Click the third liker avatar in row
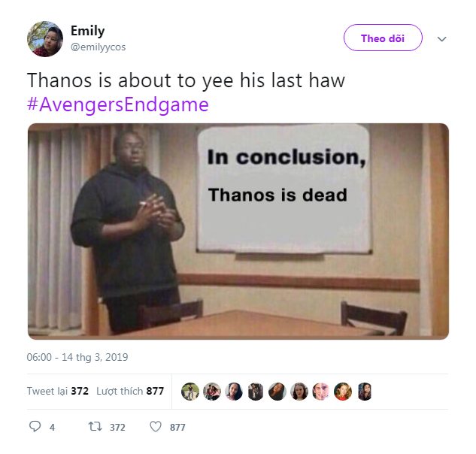The height and width of the screenshot is (454, 476). [234, 392]
